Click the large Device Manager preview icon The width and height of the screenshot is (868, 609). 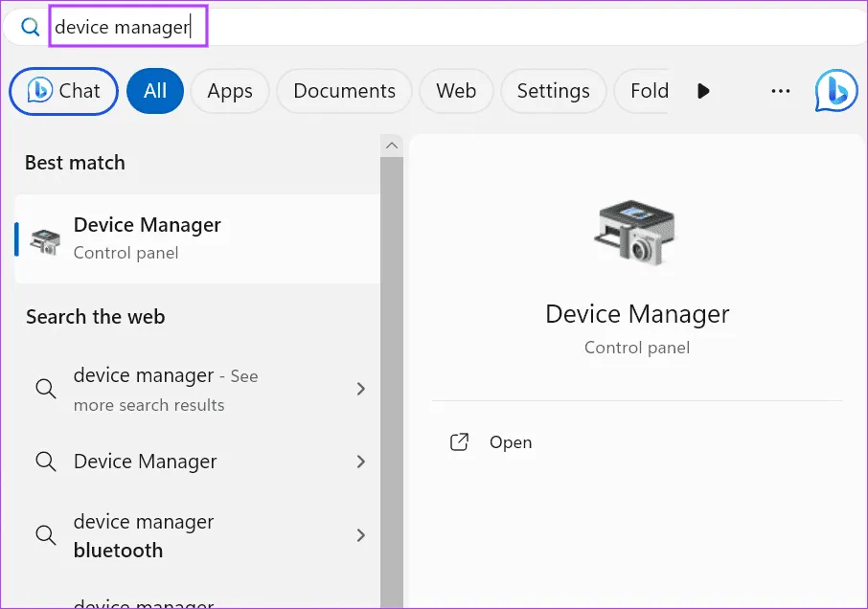click(637, 232)
